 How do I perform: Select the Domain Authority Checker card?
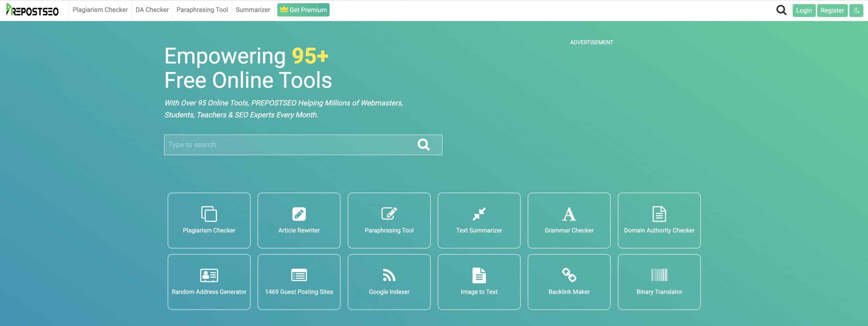point(659,220)
